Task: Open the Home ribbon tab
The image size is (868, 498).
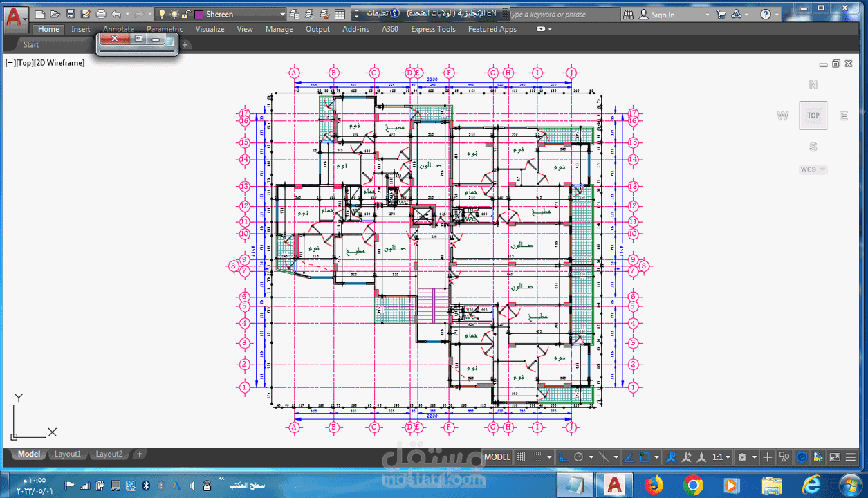Action: tap(48, 29)
